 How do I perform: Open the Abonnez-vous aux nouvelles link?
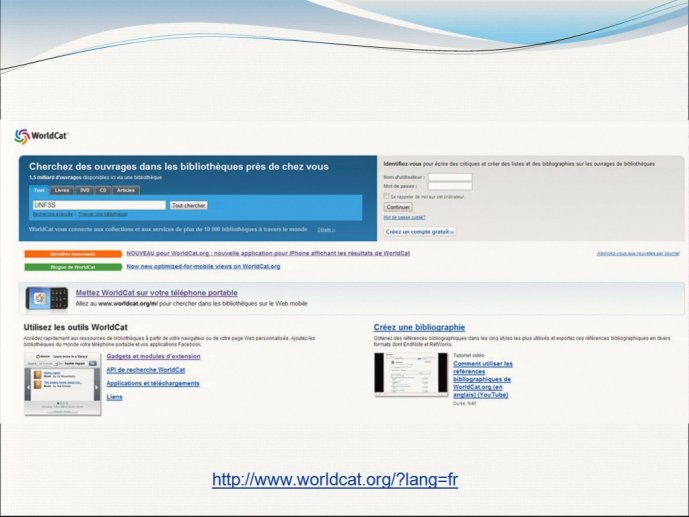point(638,253)
